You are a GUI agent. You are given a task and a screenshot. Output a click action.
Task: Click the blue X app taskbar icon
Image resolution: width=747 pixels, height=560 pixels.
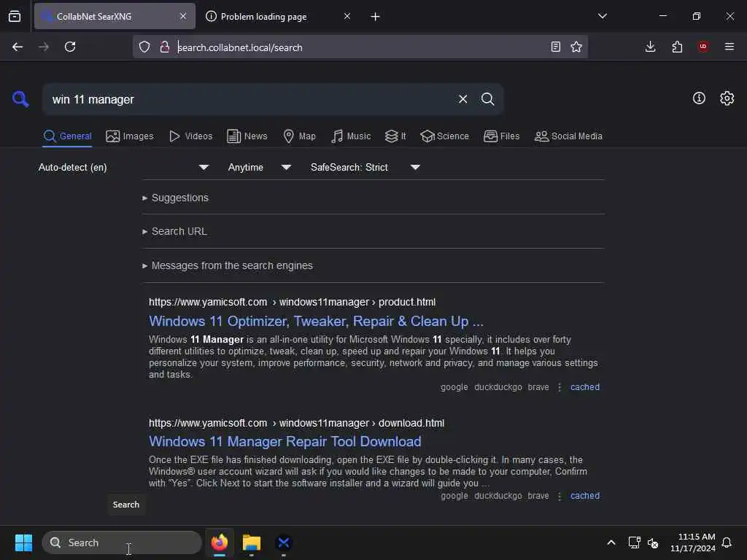284,542
